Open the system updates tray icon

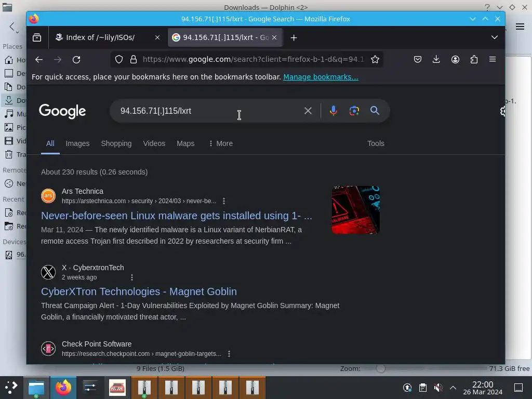click(407, 388)
